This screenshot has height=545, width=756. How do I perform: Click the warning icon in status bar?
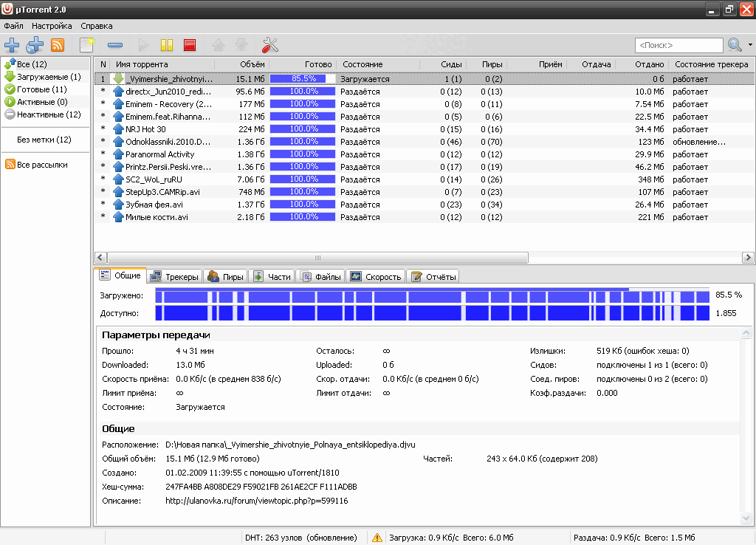click(377, 538)
